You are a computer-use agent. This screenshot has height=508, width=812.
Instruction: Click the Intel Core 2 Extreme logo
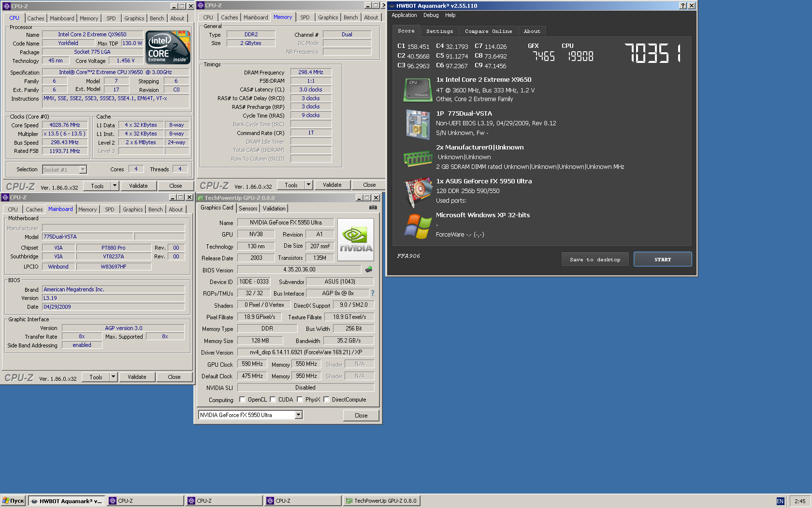(168, 47)
